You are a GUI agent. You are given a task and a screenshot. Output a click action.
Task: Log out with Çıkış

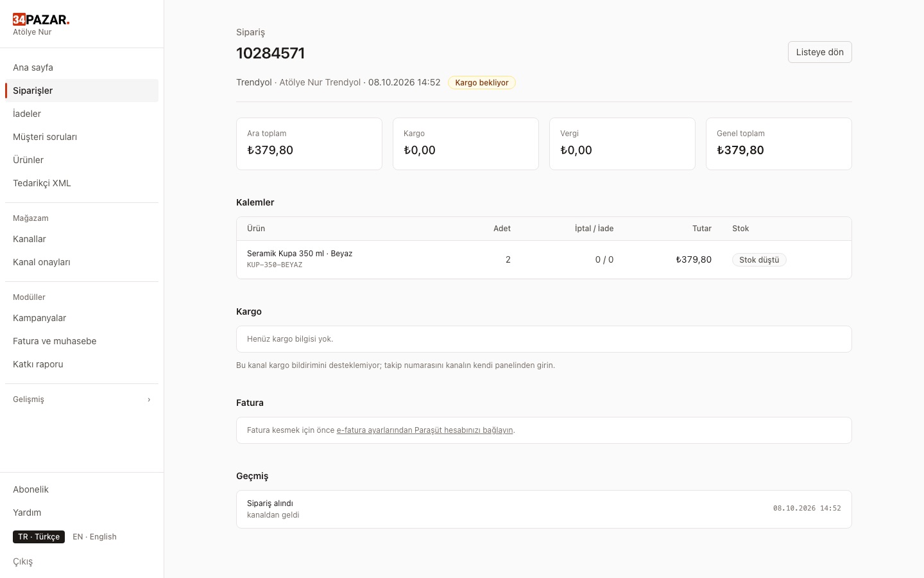tap(81, 561)
